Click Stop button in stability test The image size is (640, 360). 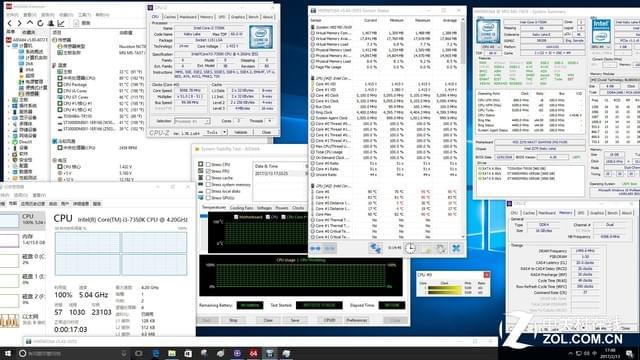coord(233,320)
